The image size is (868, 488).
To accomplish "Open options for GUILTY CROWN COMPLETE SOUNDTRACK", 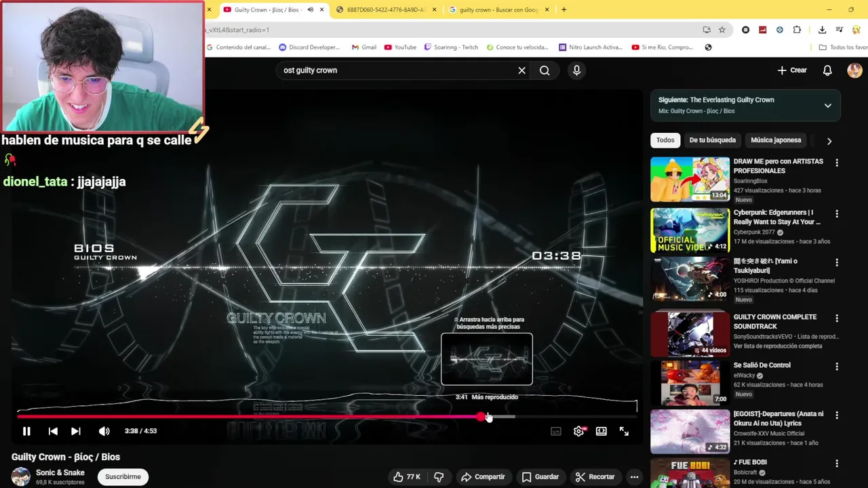I will [x=837, y=318].
